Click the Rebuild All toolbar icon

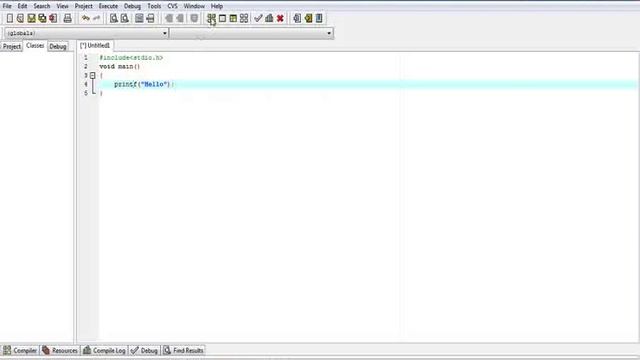244,18
